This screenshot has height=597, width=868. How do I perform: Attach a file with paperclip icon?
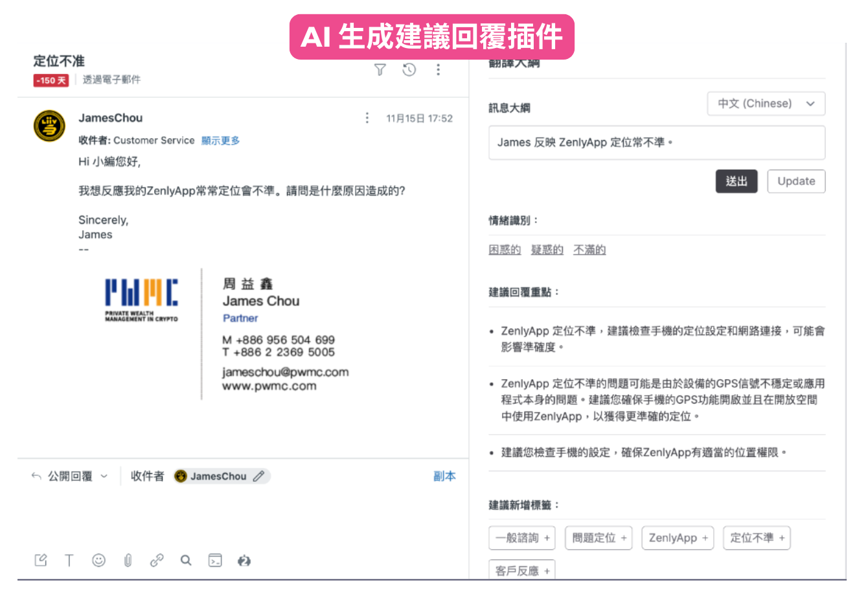point(128,561)
